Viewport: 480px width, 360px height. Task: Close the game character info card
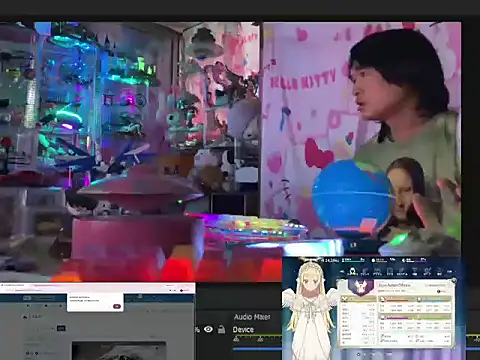coord(453,281)
